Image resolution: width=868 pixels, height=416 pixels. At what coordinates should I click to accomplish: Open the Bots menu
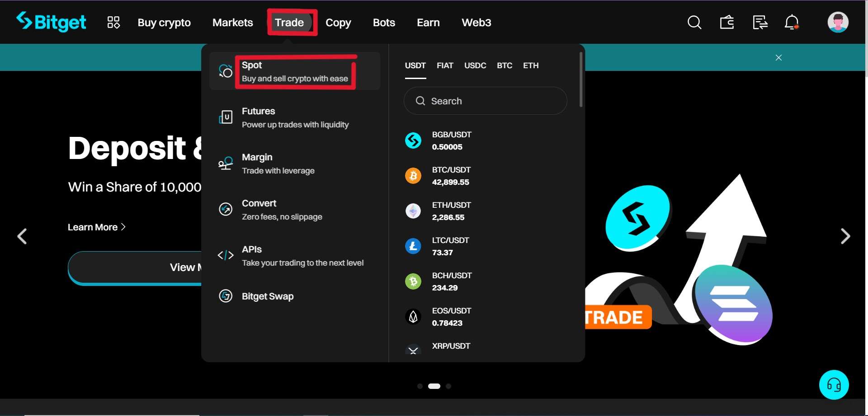pyautogui.click(x=384, y=23)
